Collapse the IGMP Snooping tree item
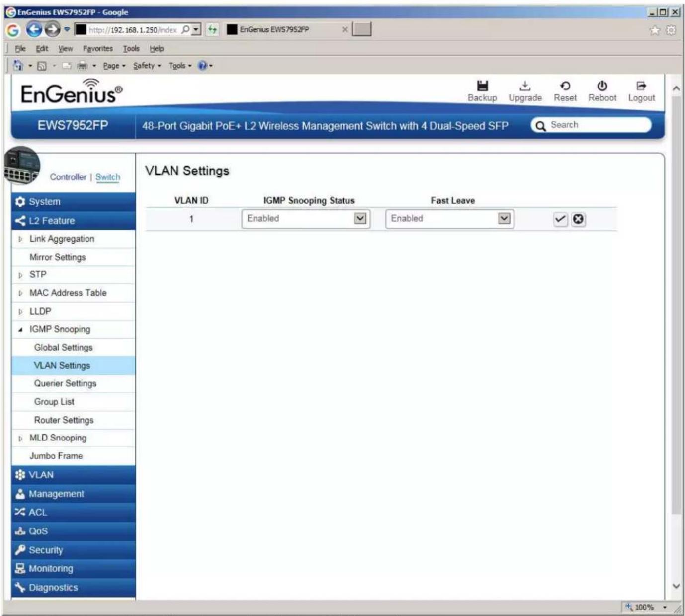 [20, 330]
